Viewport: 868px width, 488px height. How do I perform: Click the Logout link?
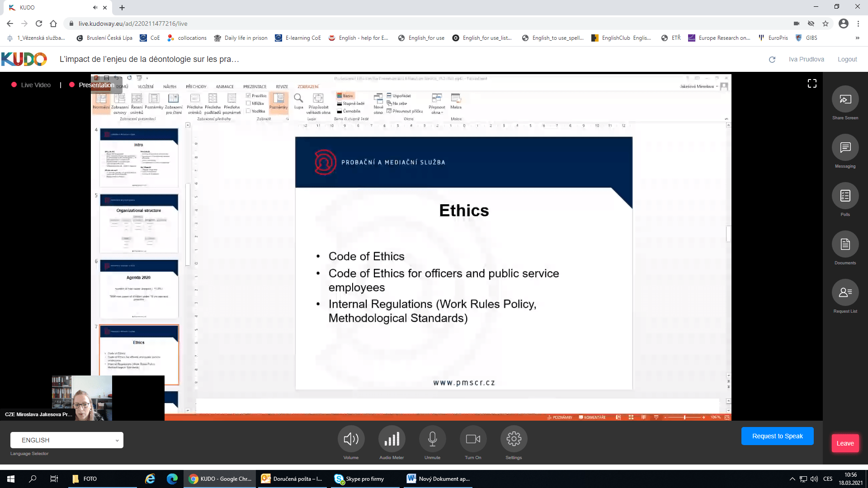point(847,59)
